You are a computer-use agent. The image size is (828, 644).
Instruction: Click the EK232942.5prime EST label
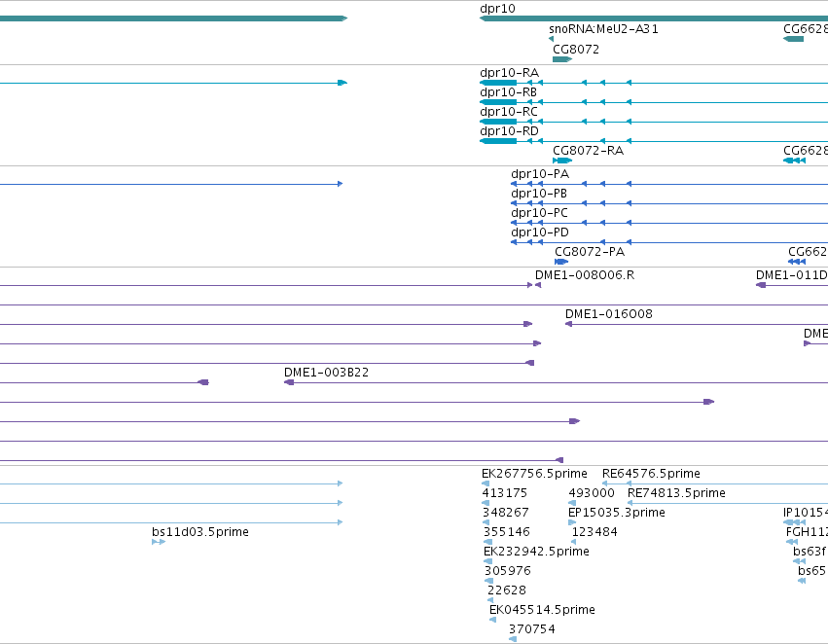pos(536,552)
